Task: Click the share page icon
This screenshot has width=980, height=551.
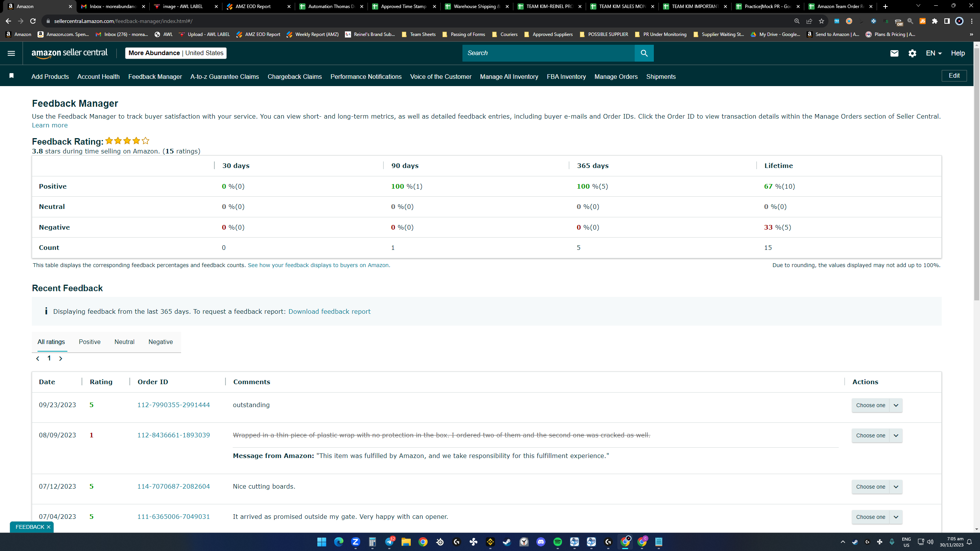Action: pos(809,21)
